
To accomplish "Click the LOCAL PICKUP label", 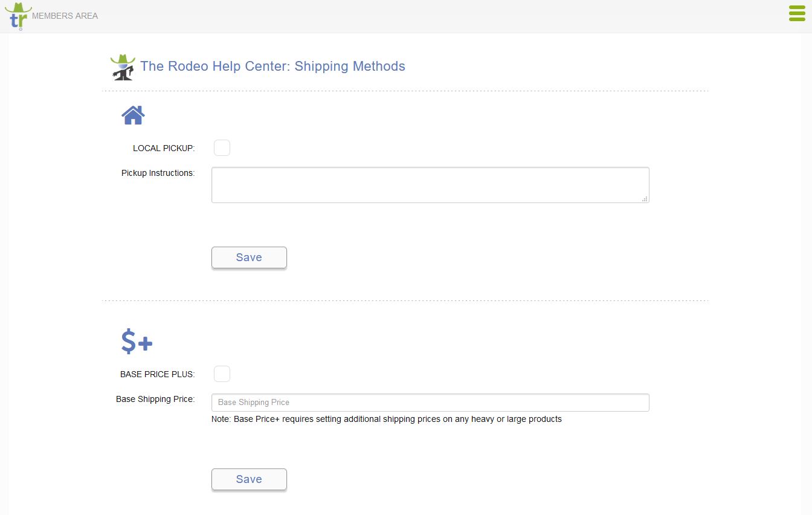I will pos(164,148).
